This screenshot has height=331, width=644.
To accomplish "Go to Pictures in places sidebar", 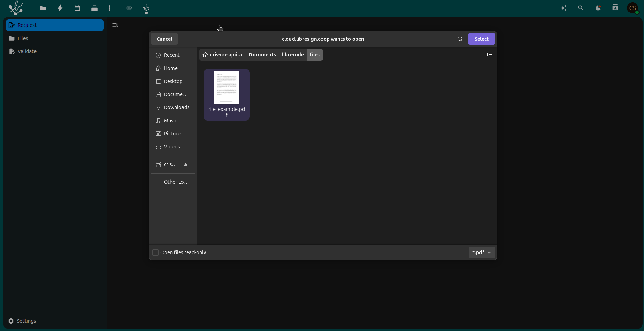I will click(x=173, y=134).
